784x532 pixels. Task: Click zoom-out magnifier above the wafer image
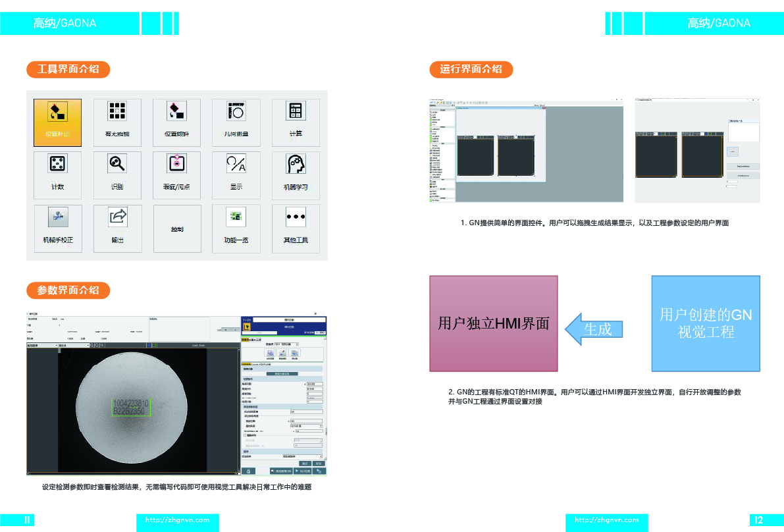[x=97, y=346]
